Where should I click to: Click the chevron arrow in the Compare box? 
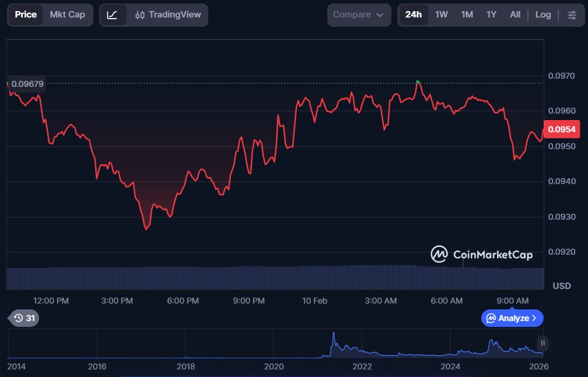380,15
